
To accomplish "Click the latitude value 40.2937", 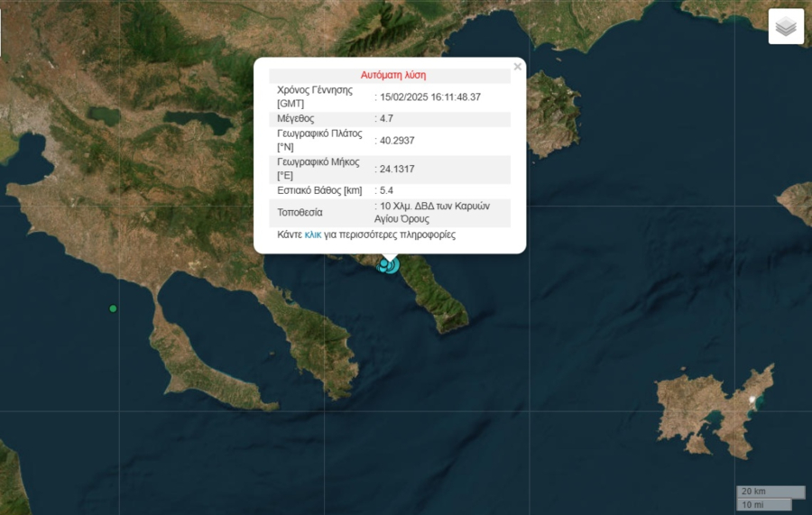I will (x=397, y=140).
